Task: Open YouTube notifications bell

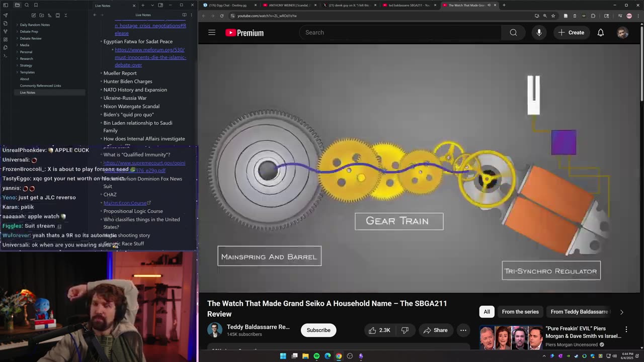Action: (601, 33)
